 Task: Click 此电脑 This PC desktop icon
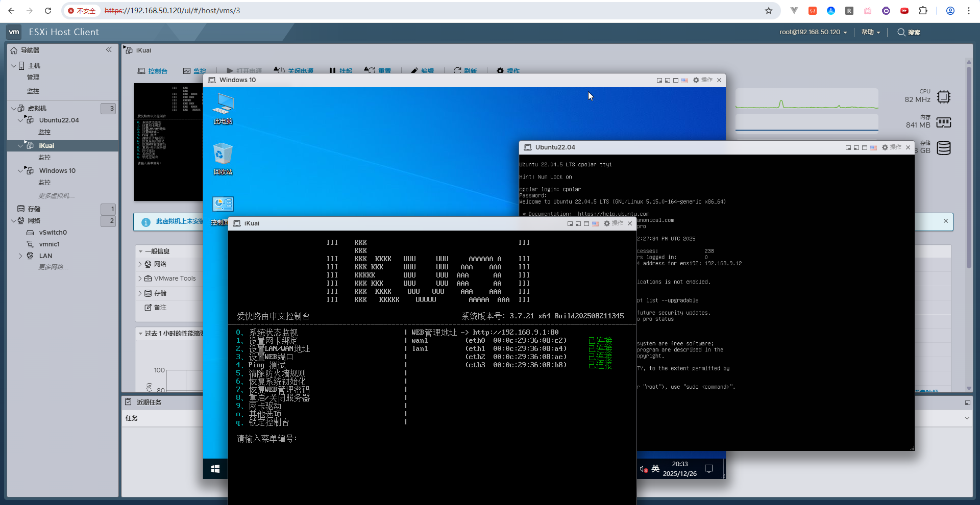[x=223, y=108]
